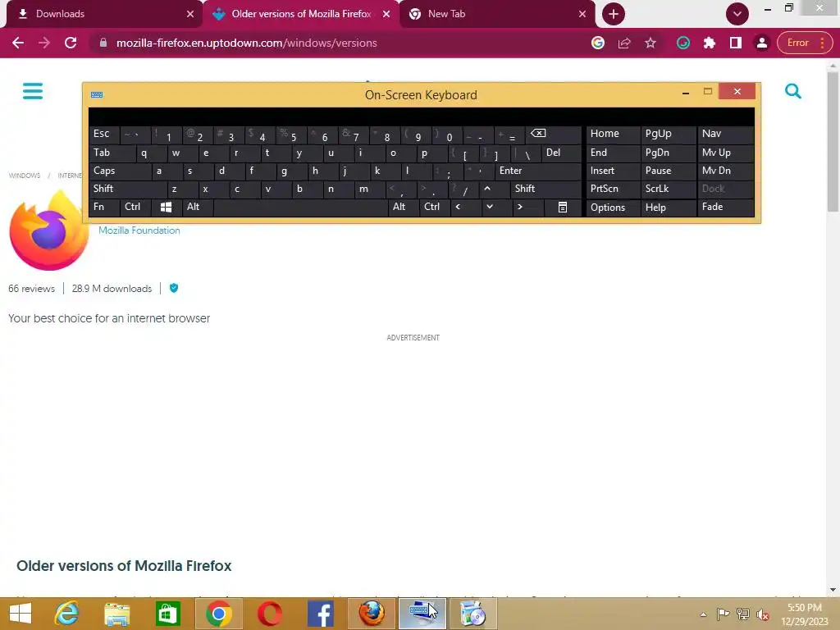
Task: Show hidden system tray icons arrow
Action: tap(703, 614)
